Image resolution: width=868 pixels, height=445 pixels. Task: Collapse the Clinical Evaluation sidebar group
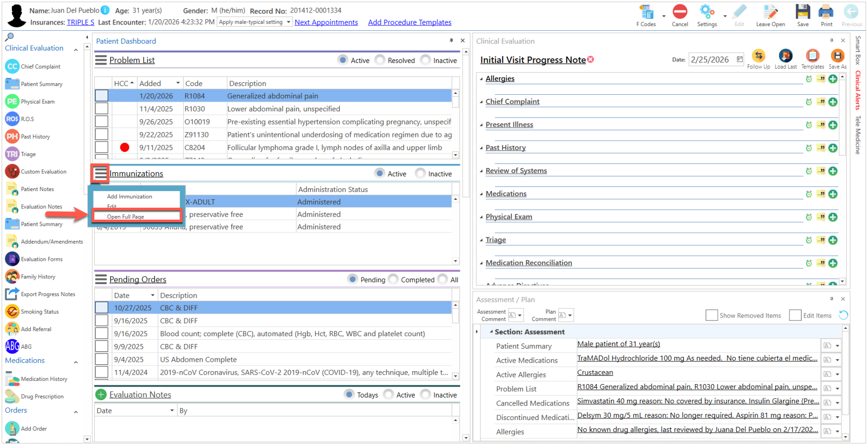(x=76, y=49)
